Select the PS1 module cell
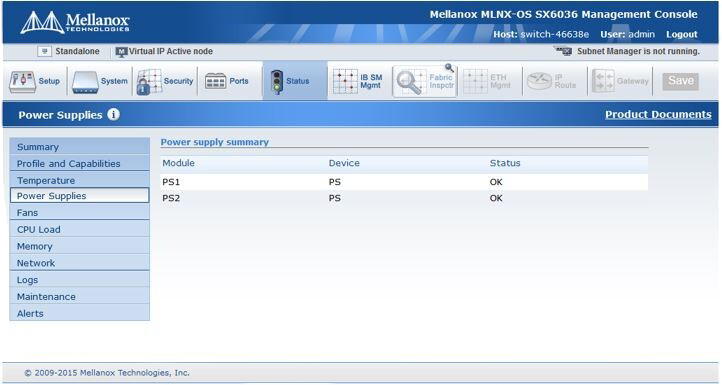The width and height of the screenshot is (722, 385). tap(171, 182)
